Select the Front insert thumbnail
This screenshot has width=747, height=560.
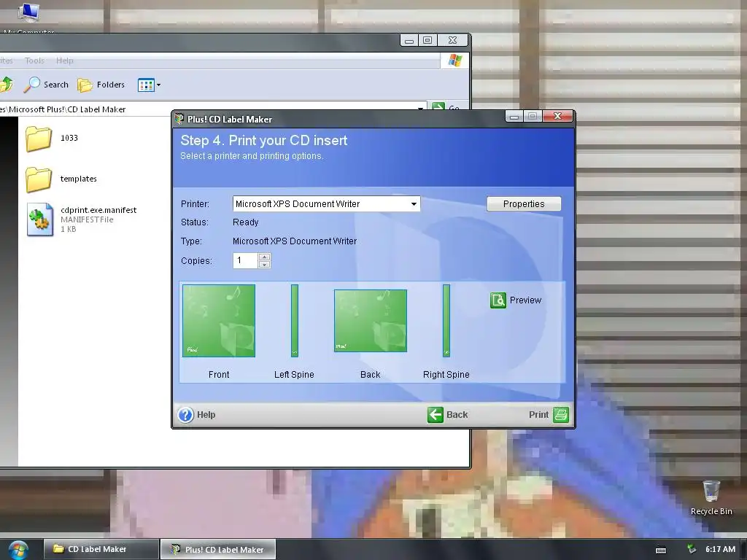click(x=219, y=321)
